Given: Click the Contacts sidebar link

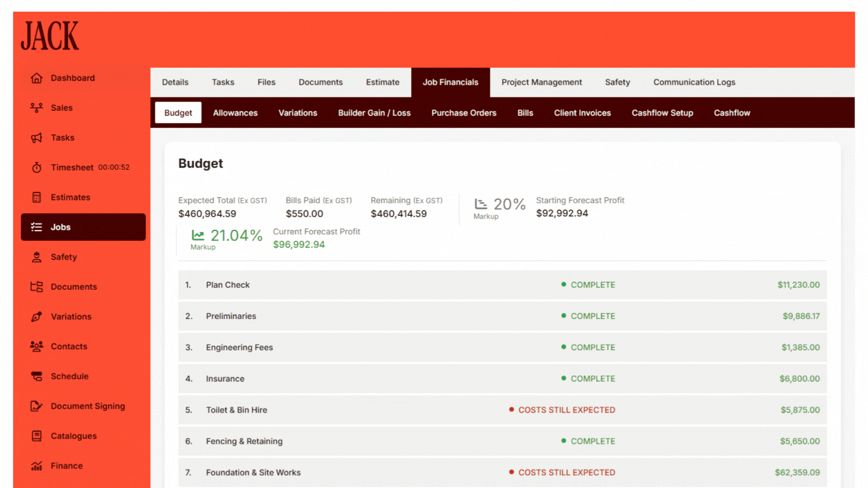Looking at the screenshot, I should pos(69,347).
